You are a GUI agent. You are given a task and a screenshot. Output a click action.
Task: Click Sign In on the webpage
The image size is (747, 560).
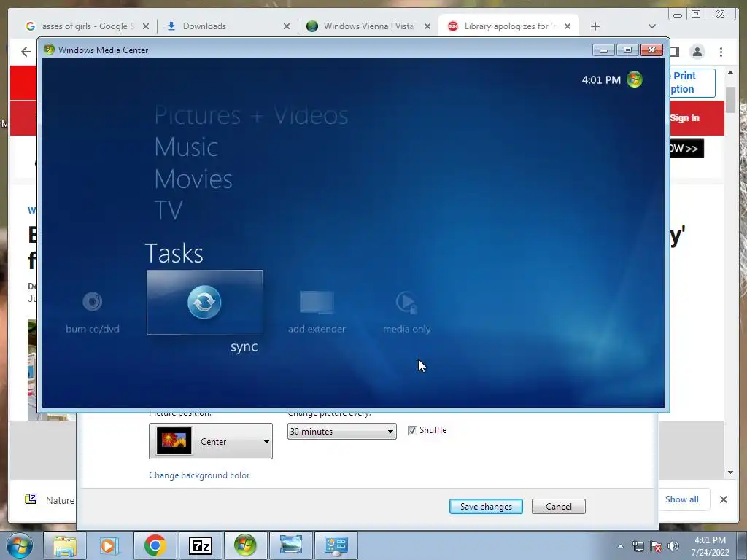point(684,117)
